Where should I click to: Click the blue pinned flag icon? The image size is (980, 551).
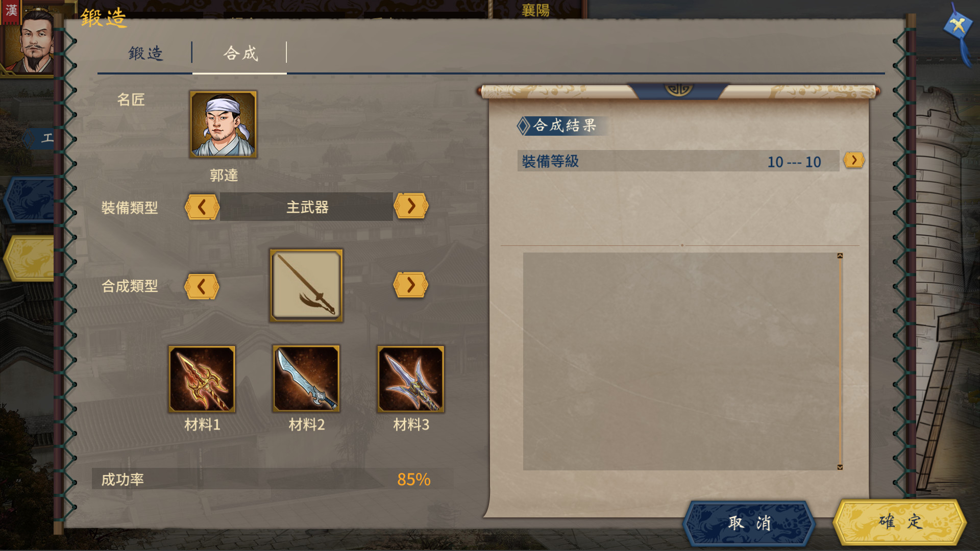click(x=958, y=31)
